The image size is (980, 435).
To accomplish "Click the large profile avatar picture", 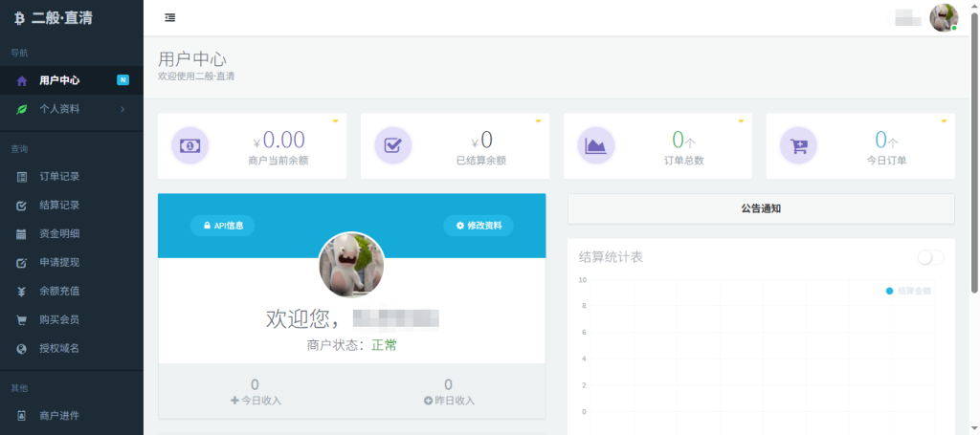I will click(352, 265).
